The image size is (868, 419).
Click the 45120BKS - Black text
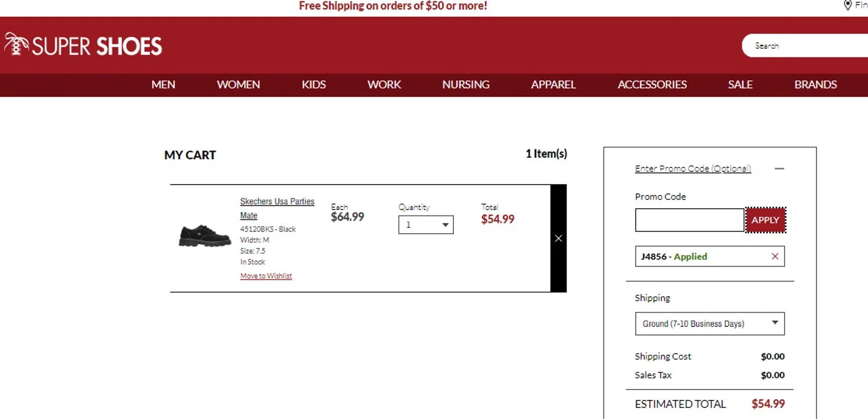click(x=268, y=229)
